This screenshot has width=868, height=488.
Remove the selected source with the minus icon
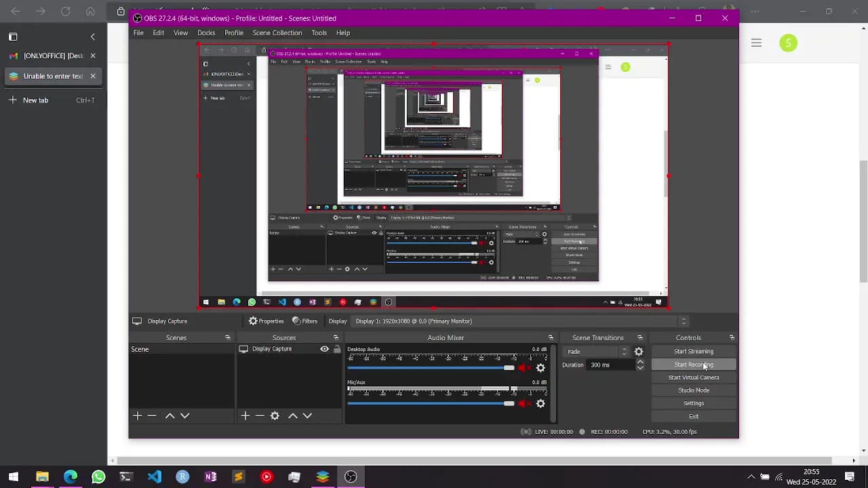click(x=260, y=415)
